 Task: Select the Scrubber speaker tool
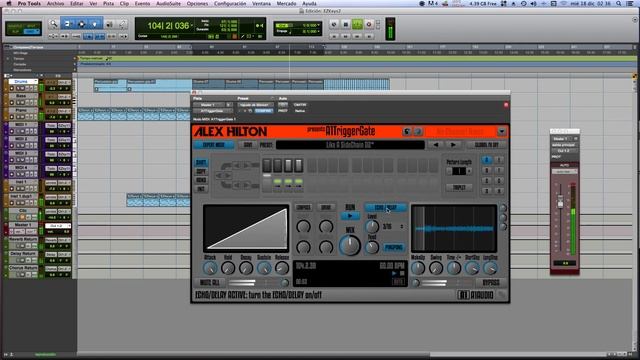coord(109,24)
